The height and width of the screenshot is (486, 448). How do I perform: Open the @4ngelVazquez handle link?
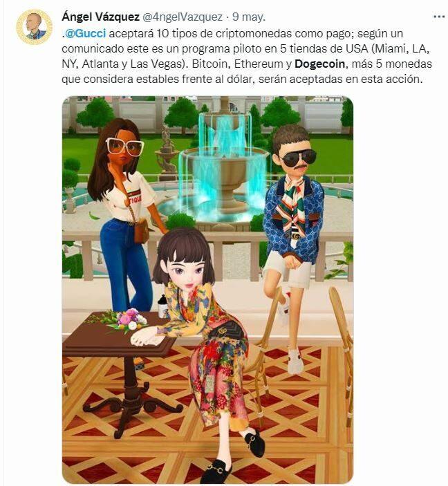(182, 17)
